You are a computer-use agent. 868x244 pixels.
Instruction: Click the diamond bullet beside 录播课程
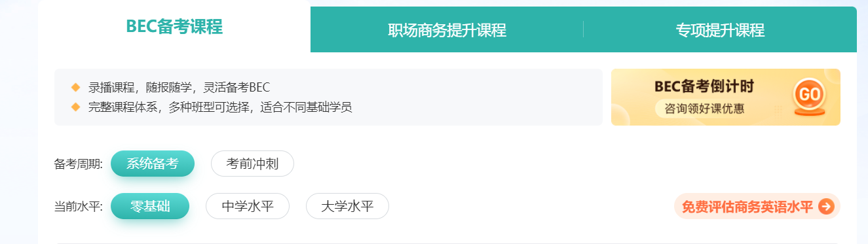(75, 87)
